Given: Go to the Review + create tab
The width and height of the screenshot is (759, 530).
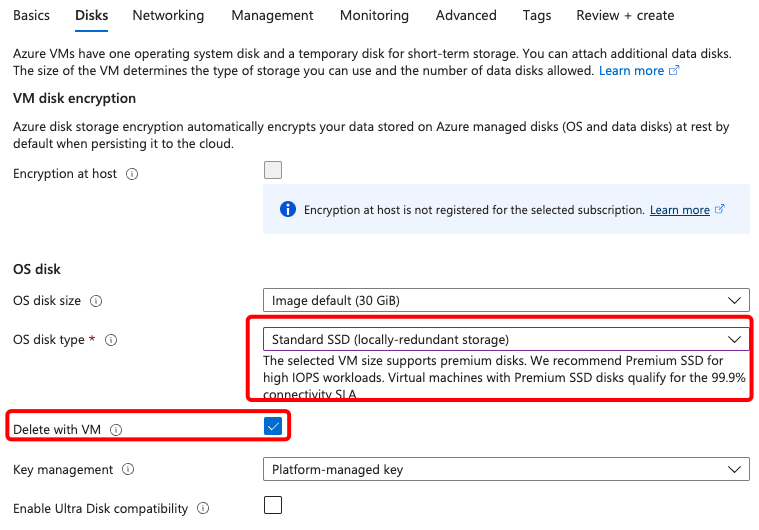Looking at the screenshot, I should pyautogui.click(x=625, y=16).
